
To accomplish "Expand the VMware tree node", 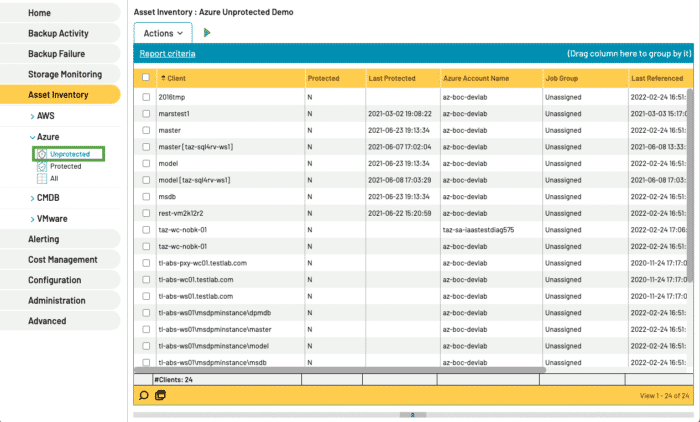I will point(32,219).
